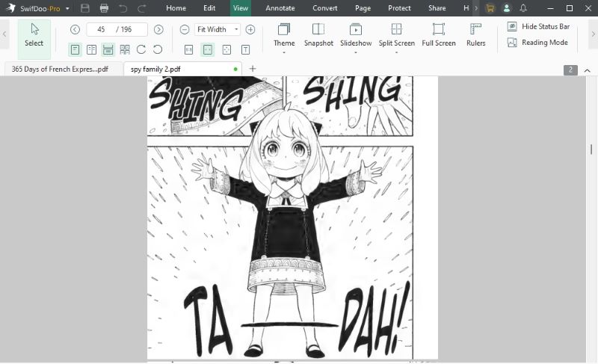Open the Convert menu tab
Image resolution: width=598 pixels, height=364 pixels.
[325, 8]
